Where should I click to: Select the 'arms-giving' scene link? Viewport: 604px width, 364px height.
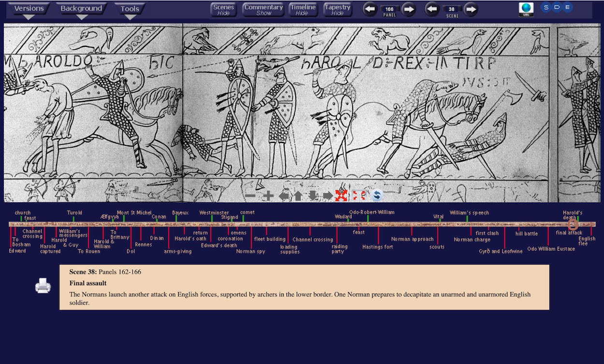178,252
